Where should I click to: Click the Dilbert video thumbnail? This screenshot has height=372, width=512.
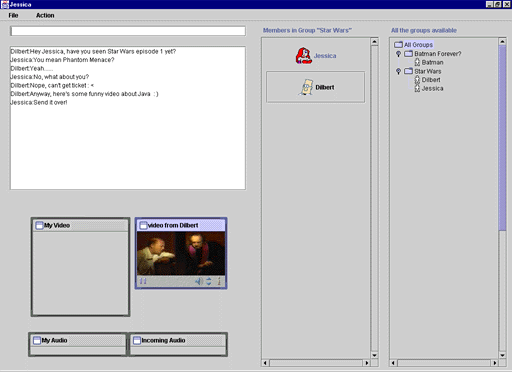[181, 253]
